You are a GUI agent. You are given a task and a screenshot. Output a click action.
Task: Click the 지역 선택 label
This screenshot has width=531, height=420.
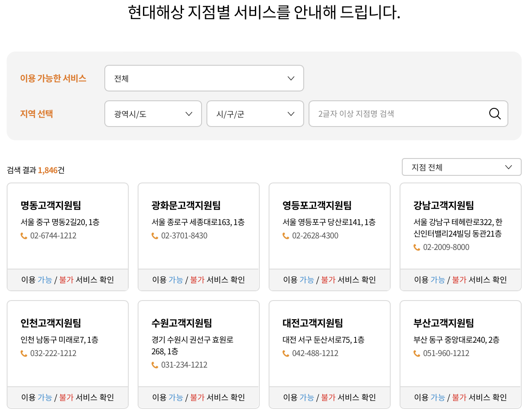click(36, 114)
